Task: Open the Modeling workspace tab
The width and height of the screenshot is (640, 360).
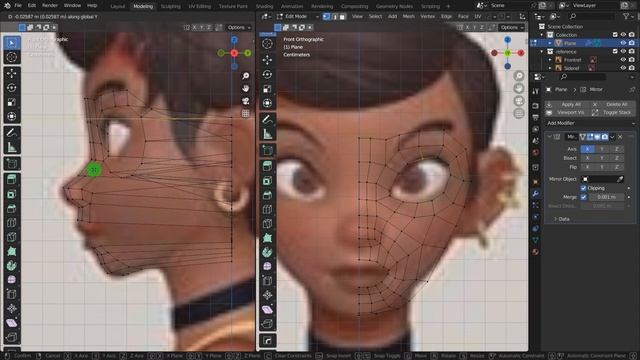Action: click(x=143, y=6)
